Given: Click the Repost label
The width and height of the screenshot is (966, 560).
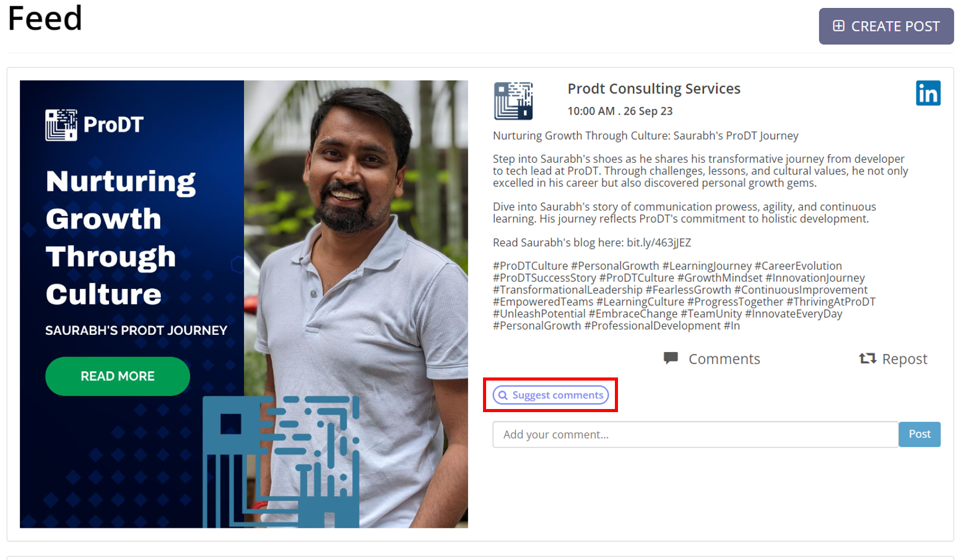Looking at the screenshot, I should point(905,359).
